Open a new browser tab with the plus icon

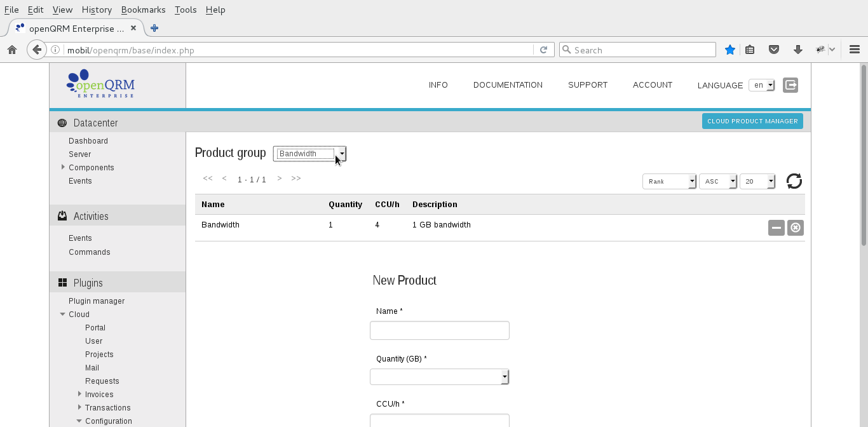pos(154,28)
